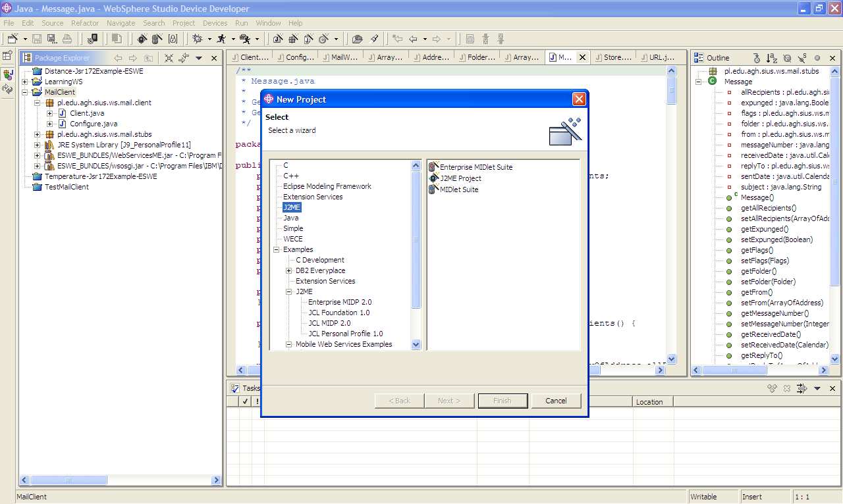Open the File menu
This screenshot has height=504, width=843.
pos(9,23)
